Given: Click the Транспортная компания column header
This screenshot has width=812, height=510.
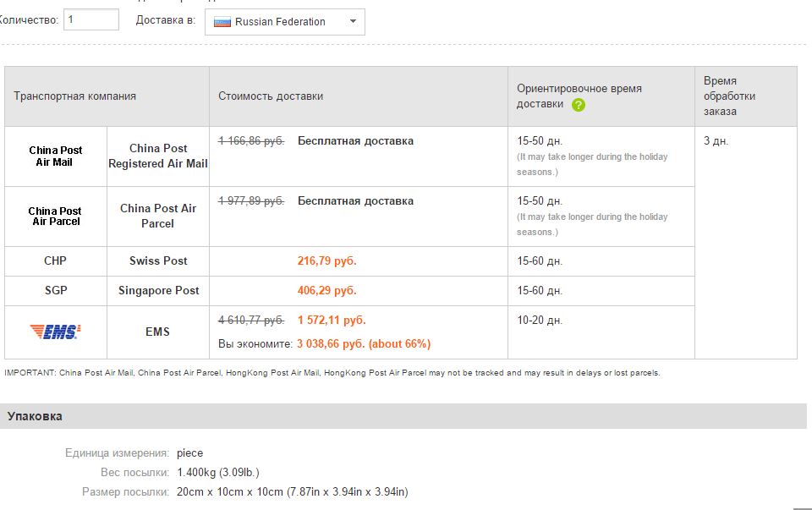Looking at the screenshot, I should (74, 96).
